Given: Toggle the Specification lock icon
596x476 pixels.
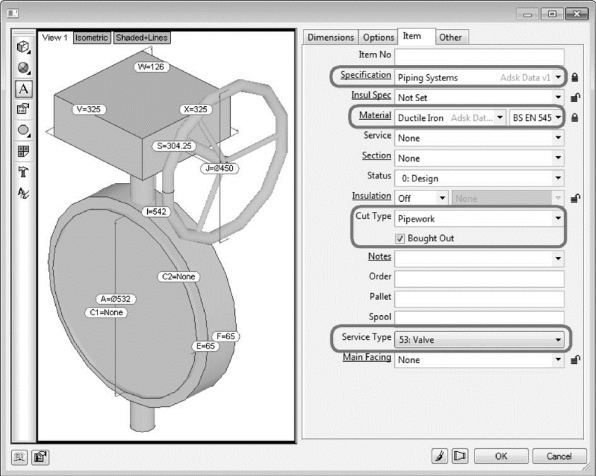Looking at the screenshot, I should click(x=575, y=77).
